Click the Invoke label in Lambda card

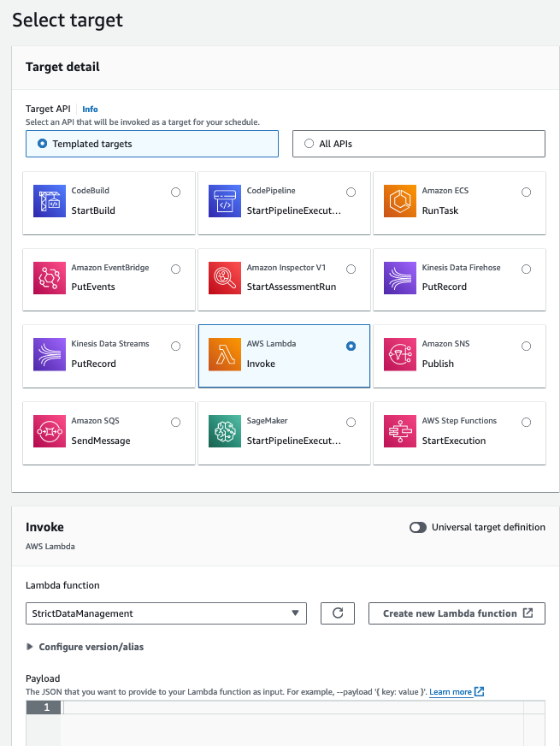[x=261, y=364]
